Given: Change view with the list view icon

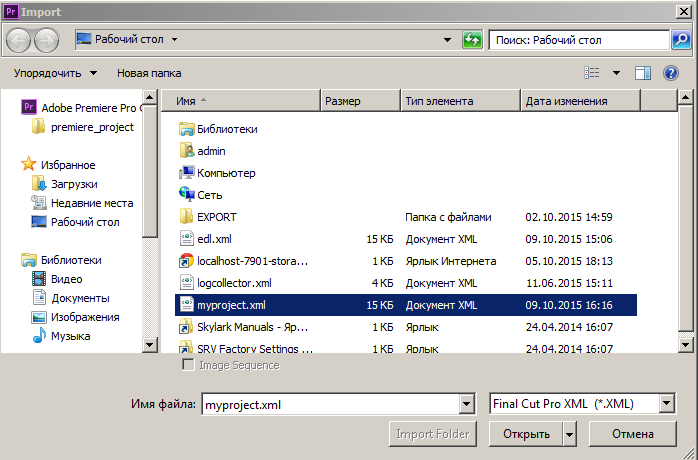Looking at the screenshot, I should pos(592,73).
